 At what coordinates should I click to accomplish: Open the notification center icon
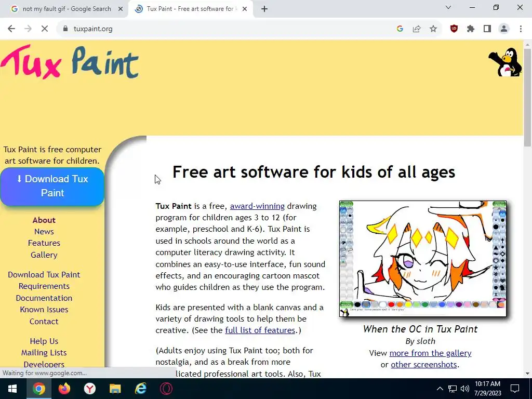point(515,389)
